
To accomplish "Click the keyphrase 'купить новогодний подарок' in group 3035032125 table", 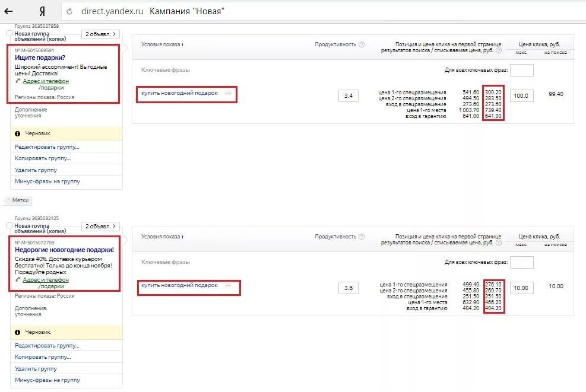I will (x=179, y=285).
